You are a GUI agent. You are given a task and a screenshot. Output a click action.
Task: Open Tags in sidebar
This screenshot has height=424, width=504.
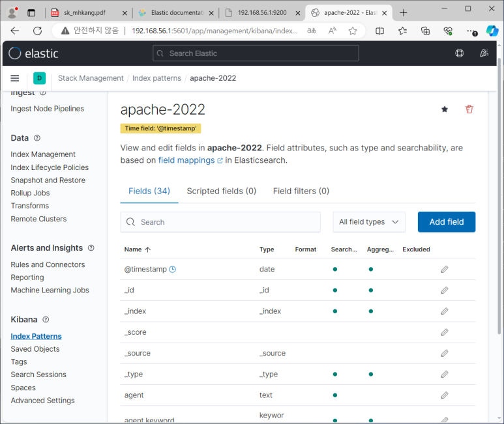click(x=19, y=362)
